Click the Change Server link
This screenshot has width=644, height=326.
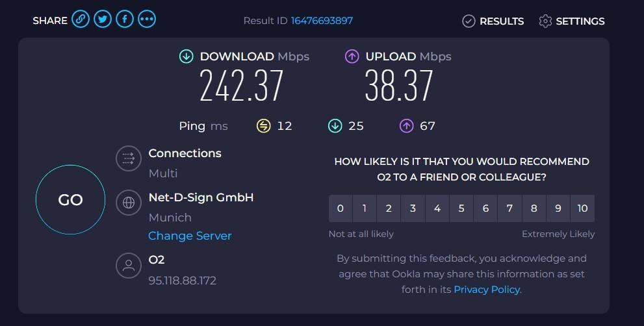point(190,236)
